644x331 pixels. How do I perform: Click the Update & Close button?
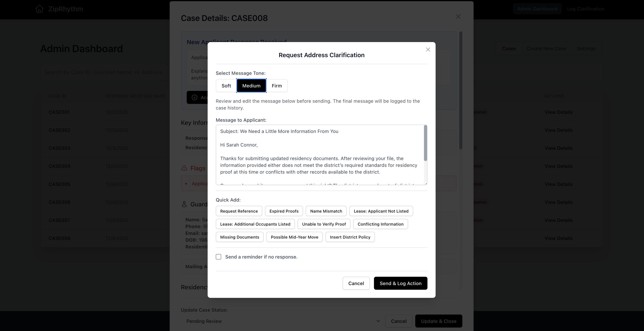pyautogui.click(x=439, y=321)
